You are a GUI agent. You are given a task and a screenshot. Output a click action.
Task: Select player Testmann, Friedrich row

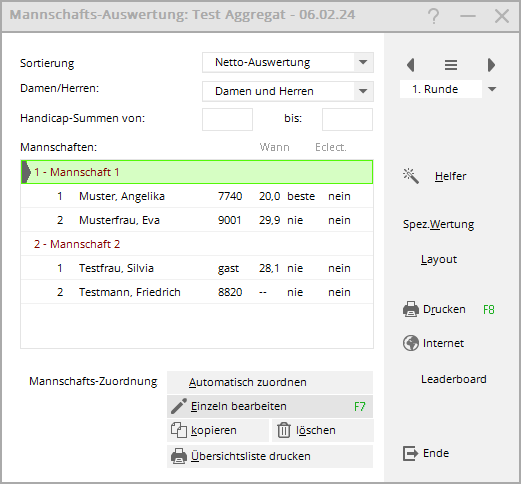click(197, 292)
